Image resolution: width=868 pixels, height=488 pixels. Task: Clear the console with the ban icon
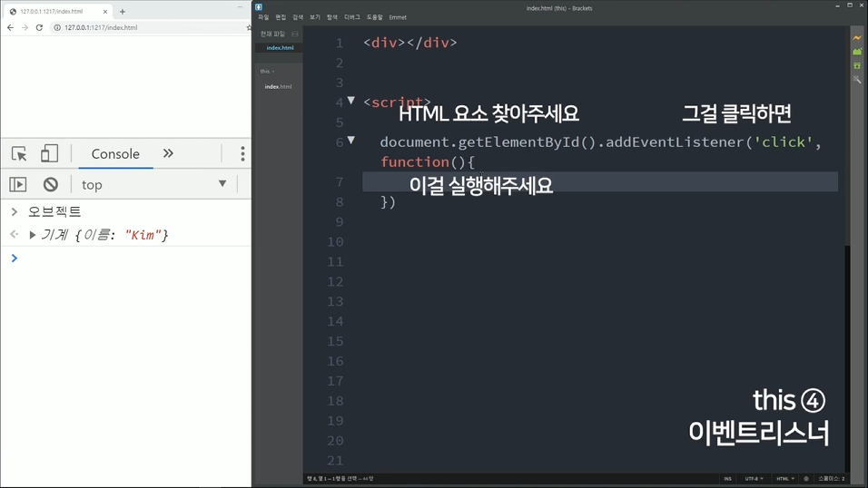[50, 184]
